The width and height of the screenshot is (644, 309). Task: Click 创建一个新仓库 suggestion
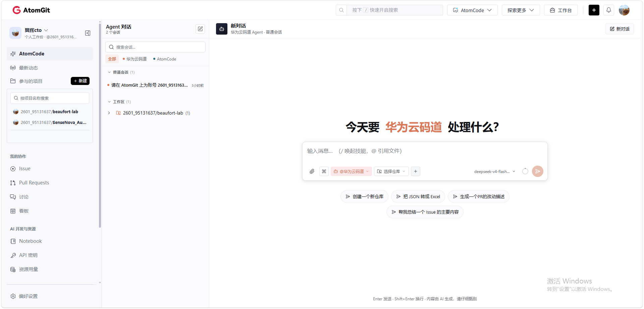(364, 196)
